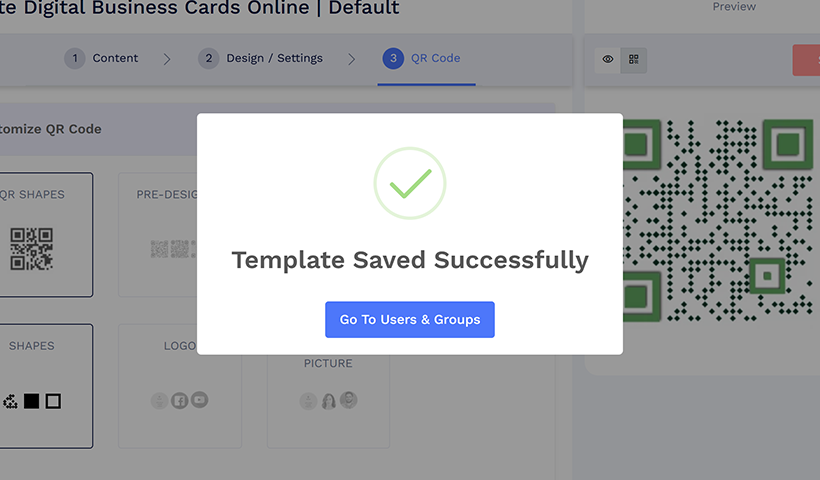Click the step 3 number circle
Screen dimensions: 820x480
pos(393,58)
